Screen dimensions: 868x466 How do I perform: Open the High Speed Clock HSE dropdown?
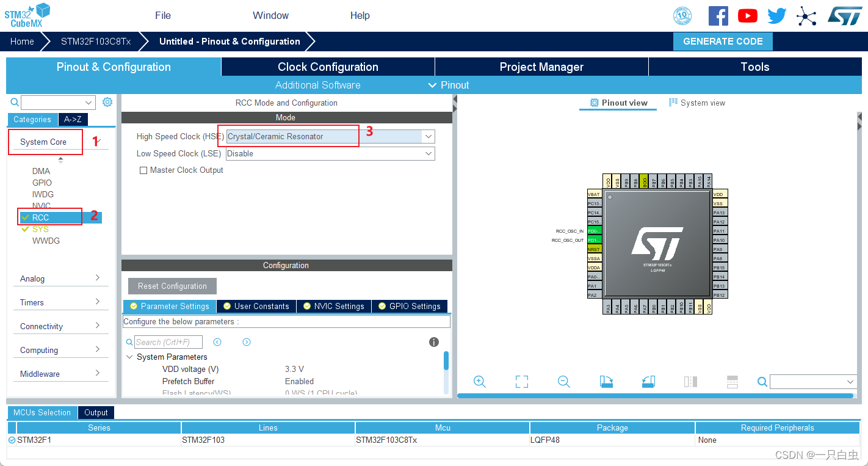(x=428, y=136)
